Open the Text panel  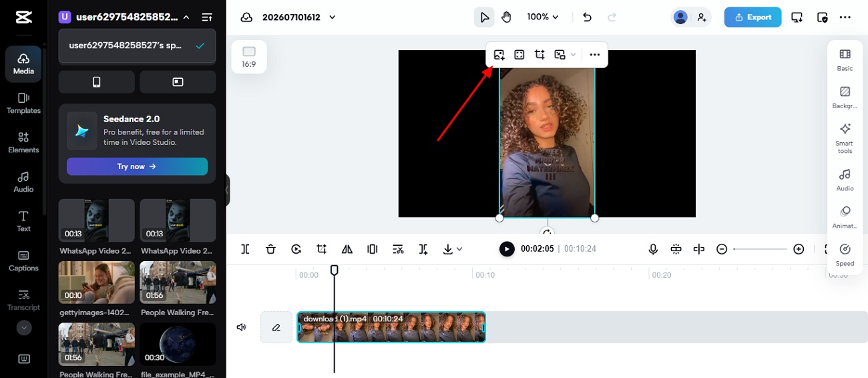click(23, 221)
